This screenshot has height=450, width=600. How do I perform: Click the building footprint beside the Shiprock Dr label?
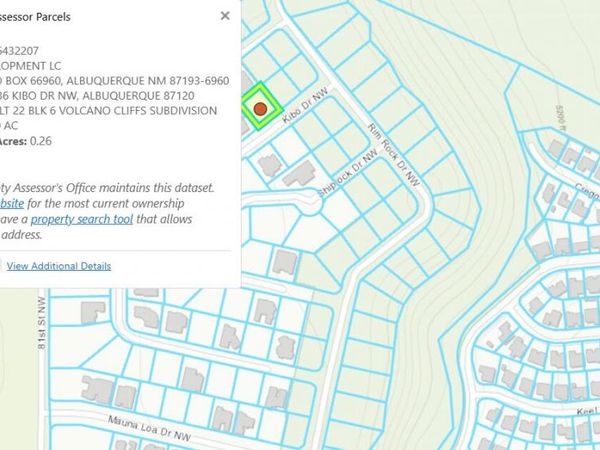tap(297, 176)
